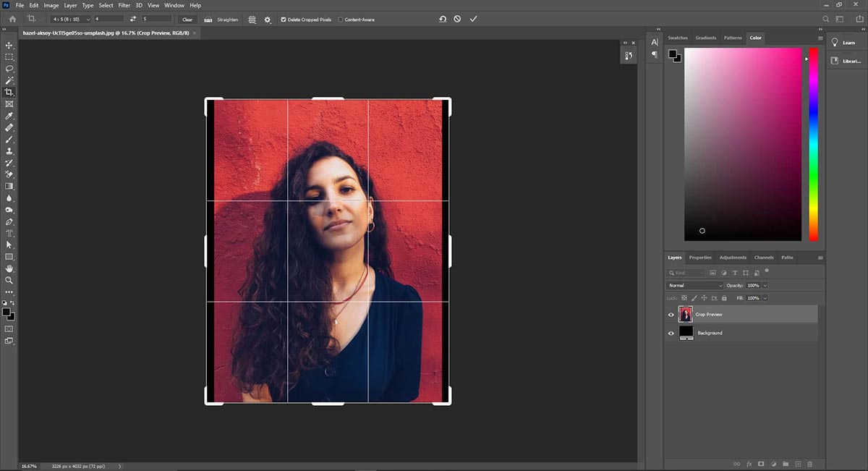
Task: Pick the Eyedropper tool
Action: point(9,116)
